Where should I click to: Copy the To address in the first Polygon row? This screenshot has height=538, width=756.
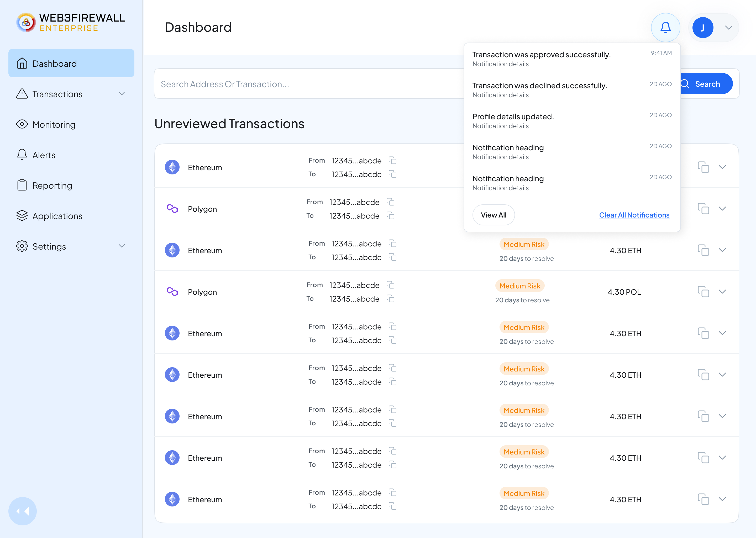[x=391, y=216]
